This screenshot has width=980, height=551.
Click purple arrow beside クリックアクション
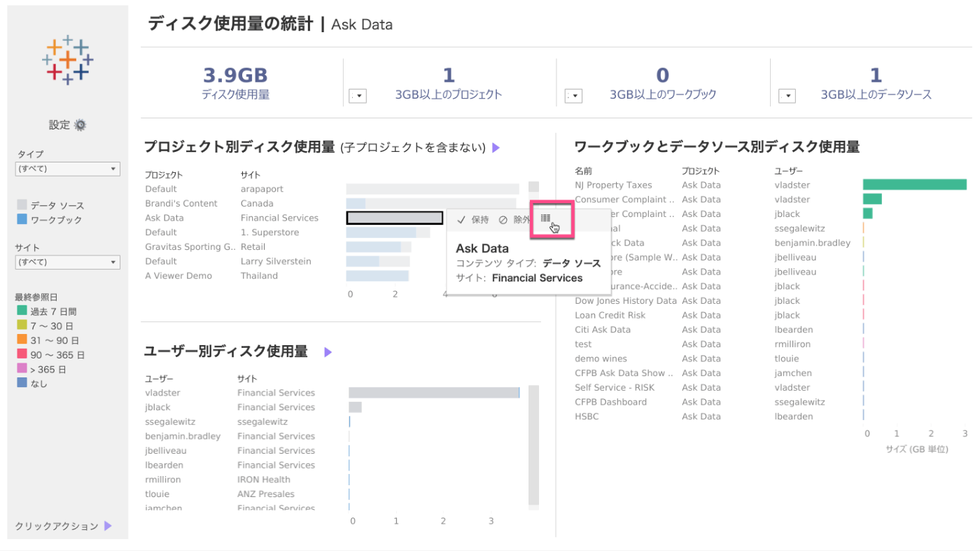(108, 526)
